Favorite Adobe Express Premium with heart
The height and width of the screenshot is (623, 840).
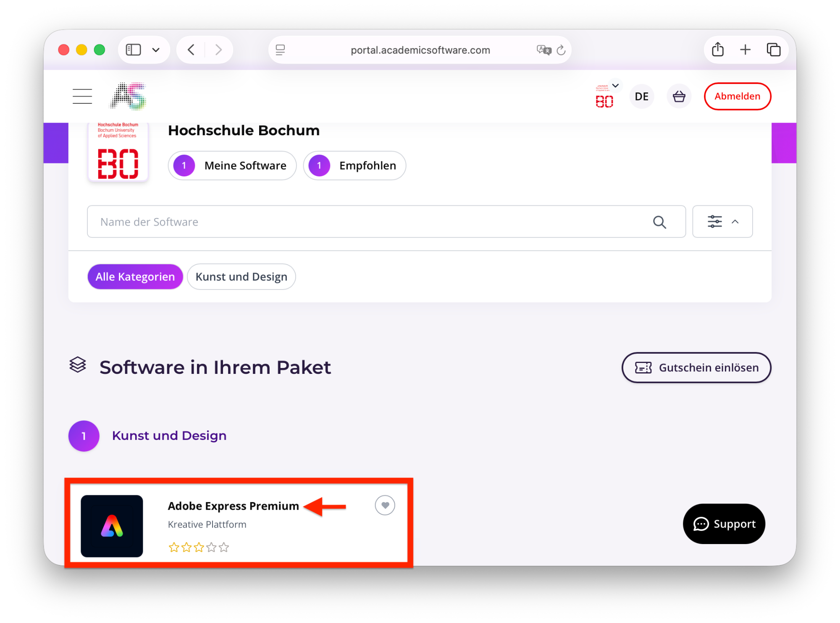pyautogui.click(x=385, y=505)
